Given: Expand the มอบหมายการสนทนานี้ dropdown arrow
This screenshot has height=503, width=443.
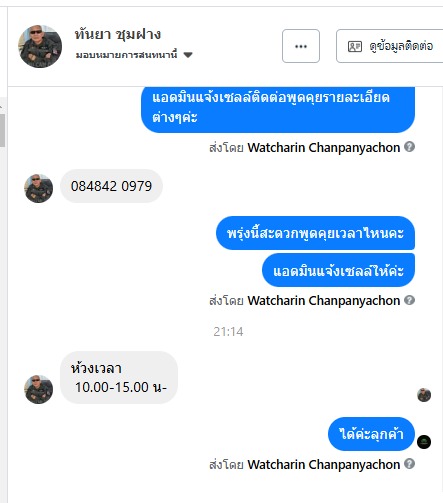Looking at the screenshot, I should (188, 55).
